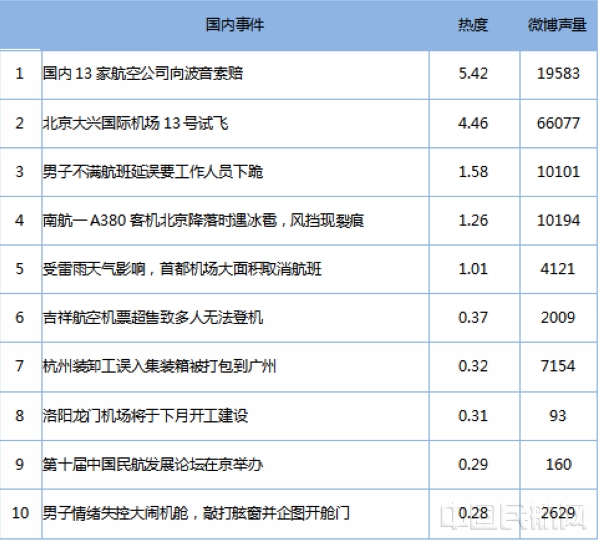The width and height of the screenshot is (600, 543).
Task: Click the 中国民航网 watermark logo
Action: 520,516
